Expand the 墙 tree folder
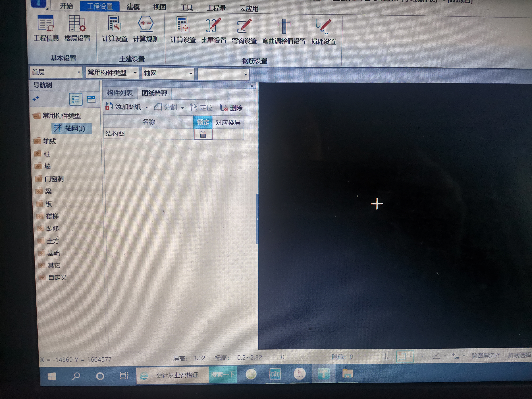This screenshot has height=399, width=532. click(38, 166)
